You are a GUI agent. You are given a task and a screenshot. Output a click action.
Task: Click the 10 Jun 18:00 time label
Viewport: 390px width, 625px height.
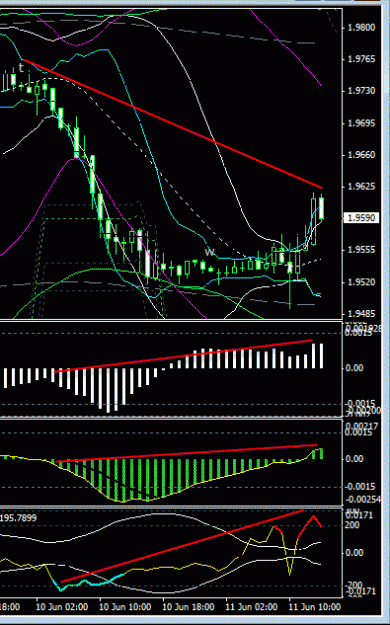coord(188,607)
